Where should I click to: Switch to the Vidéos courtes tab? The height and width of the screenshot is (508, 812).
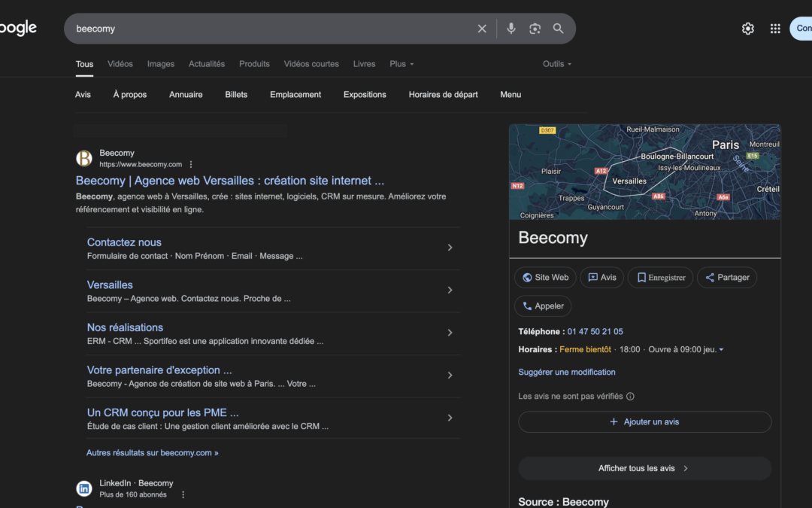(x=311, y=64)
